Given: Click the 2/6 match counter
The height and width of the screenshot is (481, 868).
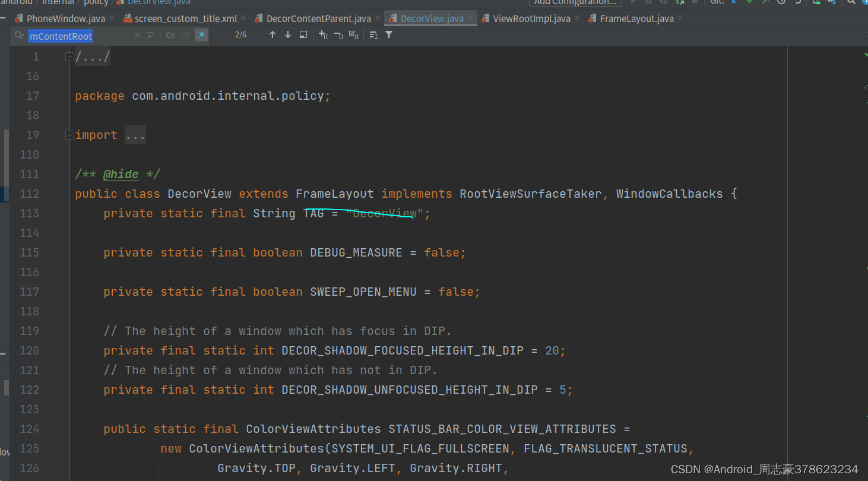Looking at the screenshot, I should point(241,35).
